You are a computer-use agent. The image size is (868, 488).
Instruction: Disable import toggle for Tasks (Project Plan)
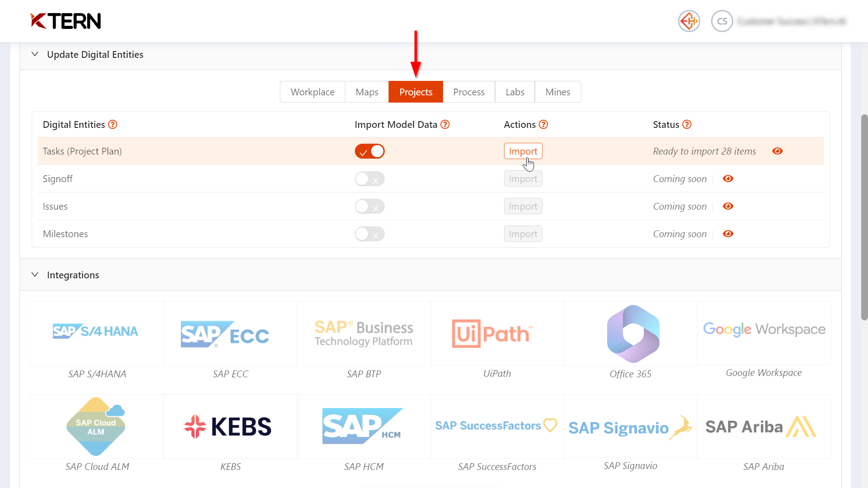pos(369,151)
